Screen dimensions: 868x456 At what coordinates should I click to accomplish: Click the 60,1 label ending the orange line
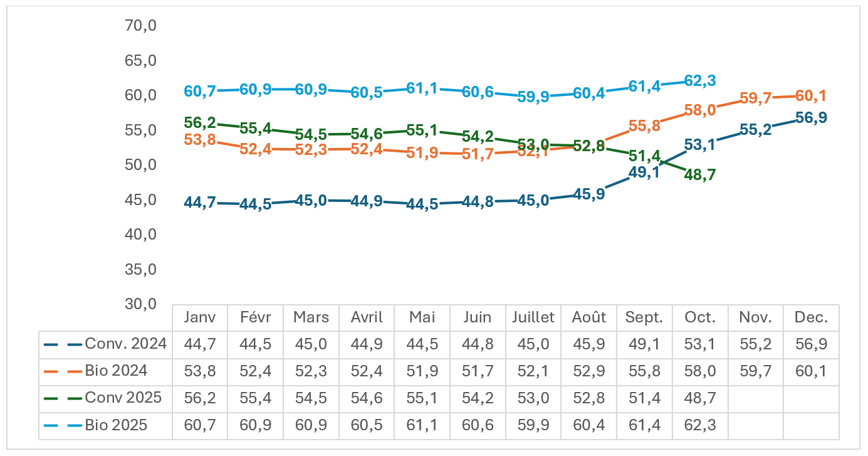[x=811, y=96]
